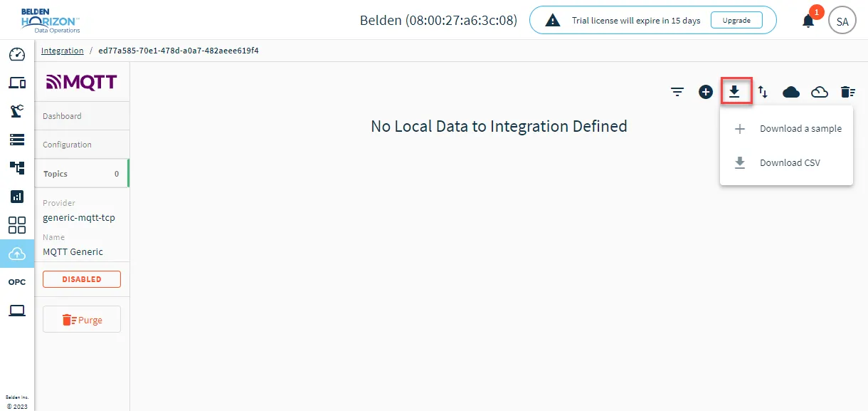Choose Download a sample menu entry
Screen dimensions: 868x411
786,129
